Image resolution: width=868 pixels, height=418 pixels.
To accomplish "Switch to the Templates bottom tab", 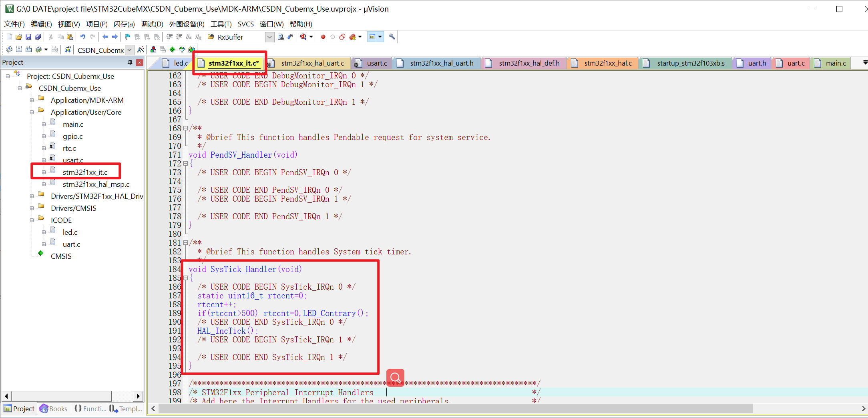I will click(x=126, y=409).
